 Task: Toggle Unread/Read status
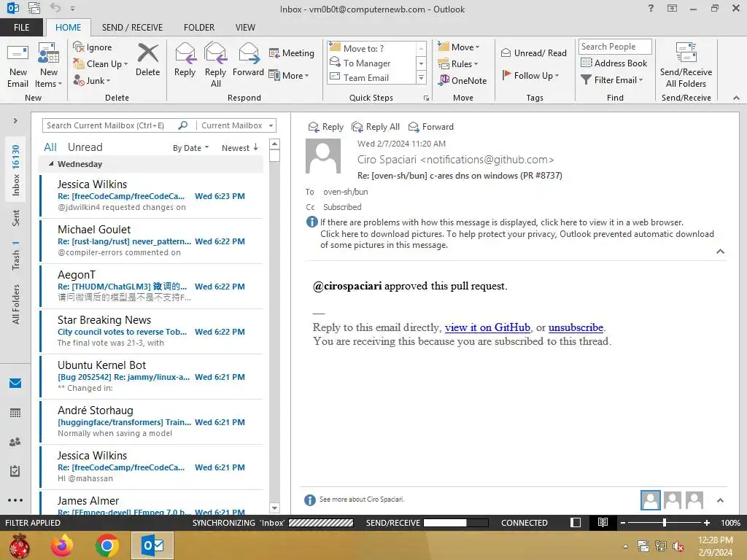[533, 52]
